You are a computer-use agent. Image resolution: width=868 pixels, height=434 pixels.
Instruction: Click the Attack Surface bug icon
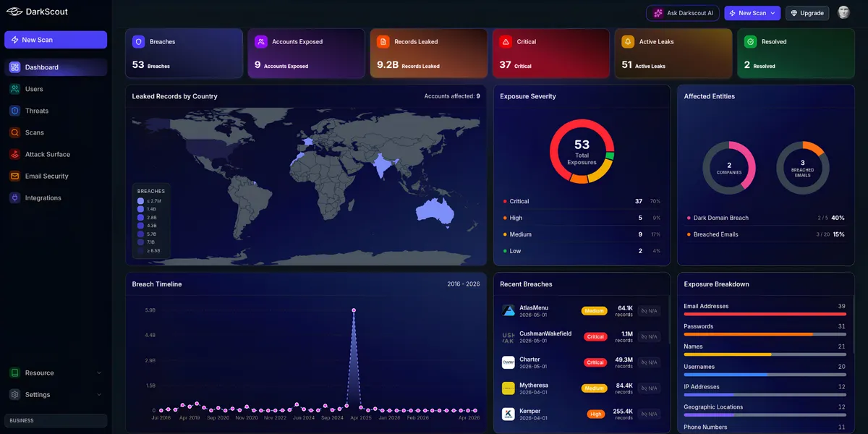pyautogui.click(x=14, y=154)
